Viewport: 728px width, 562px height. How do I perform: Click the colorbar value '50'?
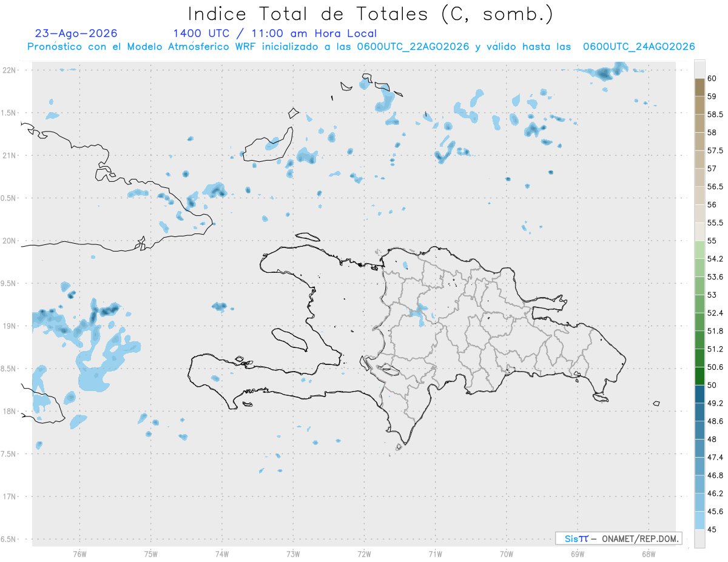[x=712, y=385]
